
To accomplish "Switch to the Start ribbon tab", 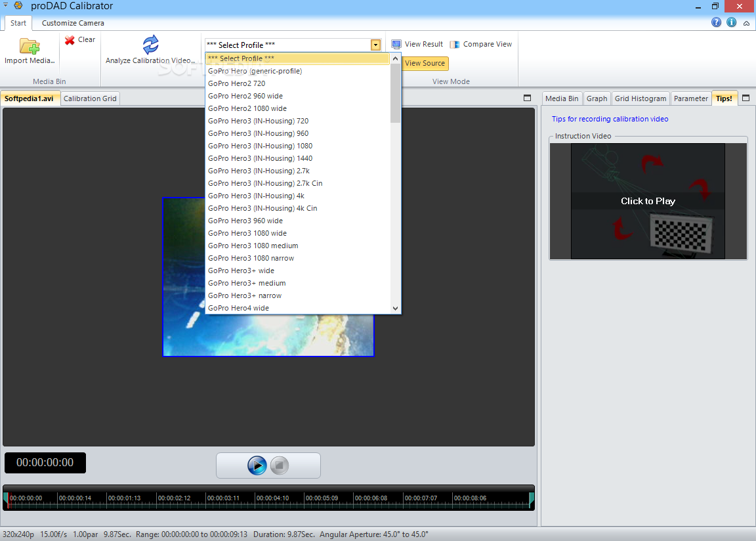I will click(x=18, y=23).
